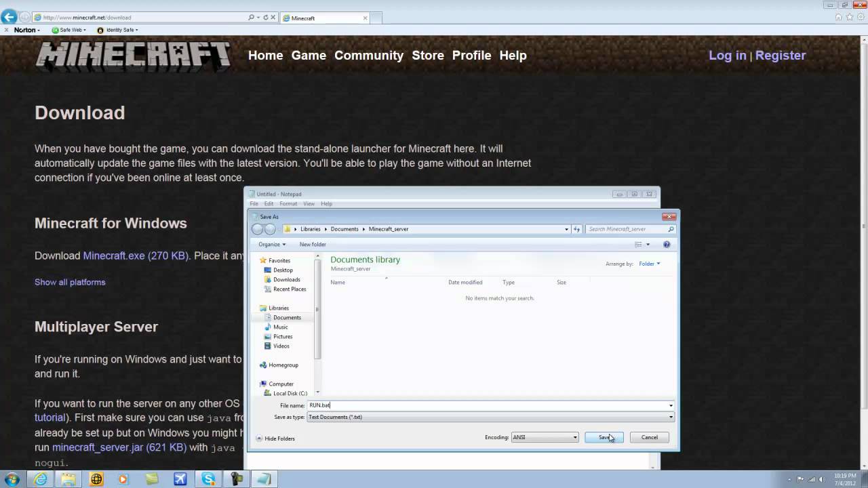The height and width of the screenshot is (488, 868).
Task: Open Skype from the taskbar
Action: (208, 479)
